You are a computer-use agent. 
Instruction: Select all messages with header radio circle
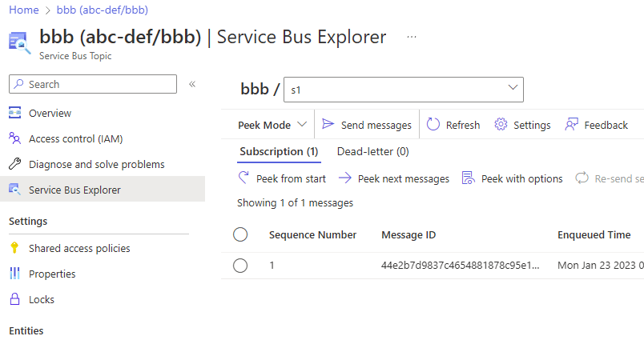(240, 234)
